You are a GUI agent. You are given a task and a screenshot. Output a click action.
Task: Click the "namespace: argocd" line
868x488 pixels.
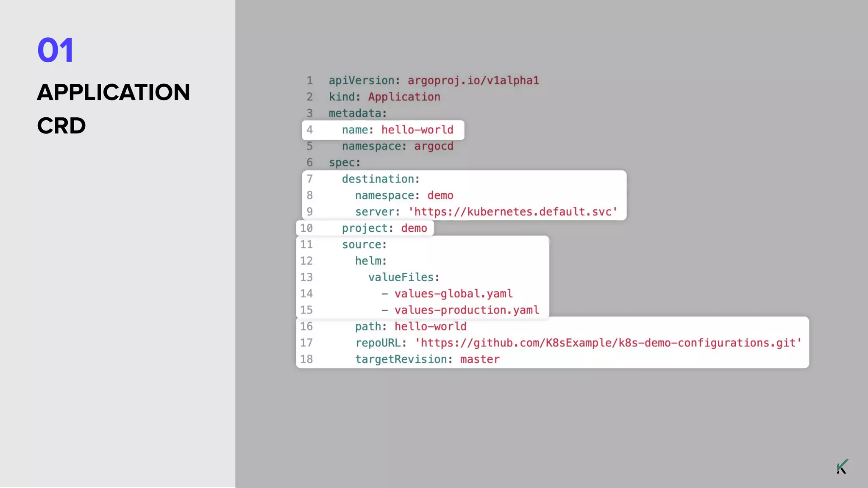[398, 146]
